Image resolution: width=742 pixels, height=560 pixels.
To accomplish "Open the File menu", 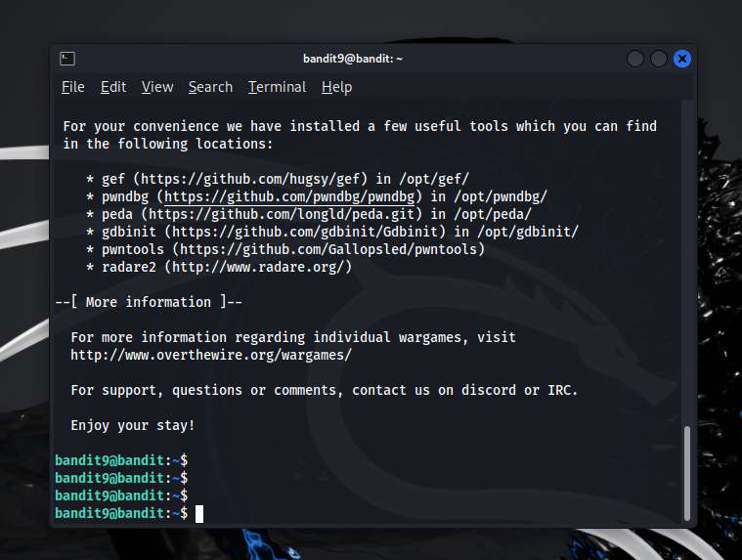I will tap(73, 87).
